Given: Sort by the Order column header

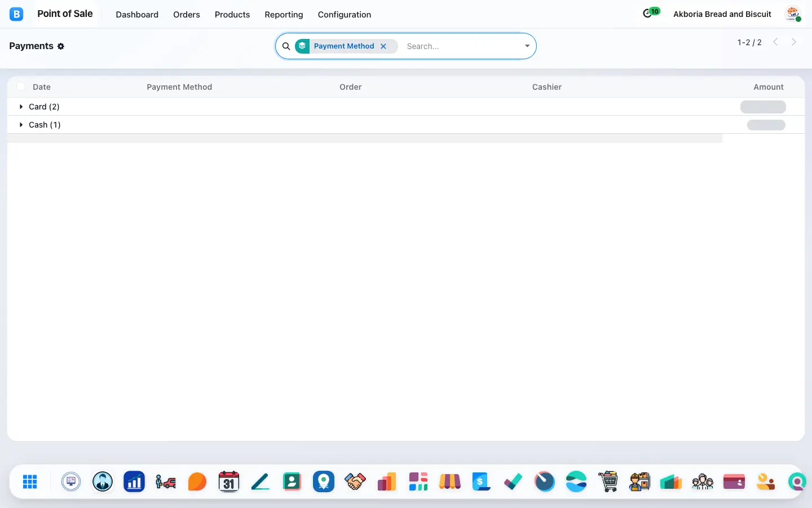Looking at the screenshot, I should [351, 87].
